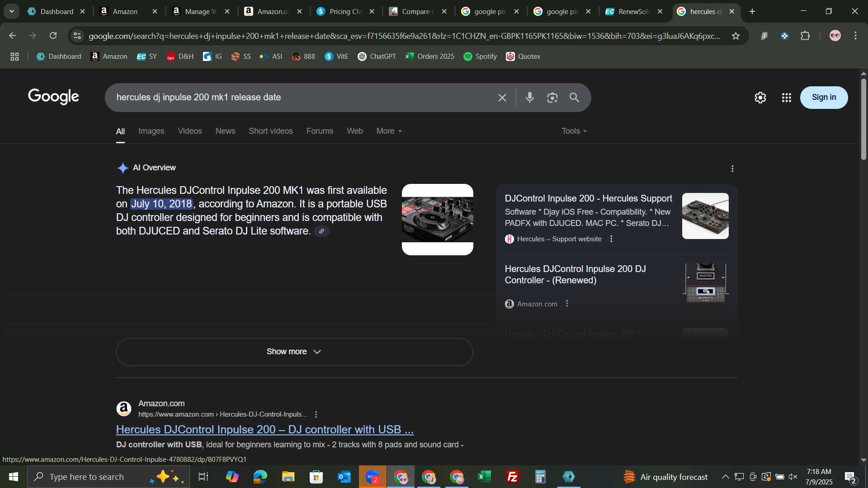This screenshot has width=868, height=488.
Task: Open Google quick settings gear
Action: point(760,98)
